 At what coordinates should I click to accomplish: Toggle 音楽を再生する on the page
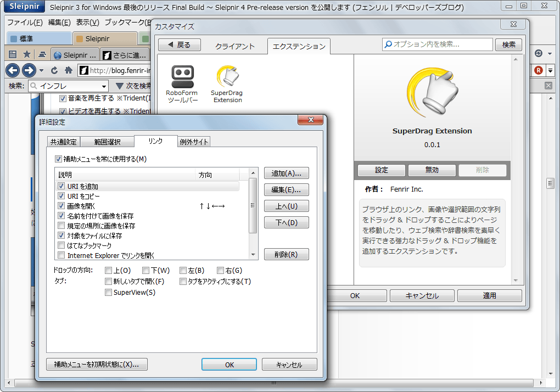(63, 98)
